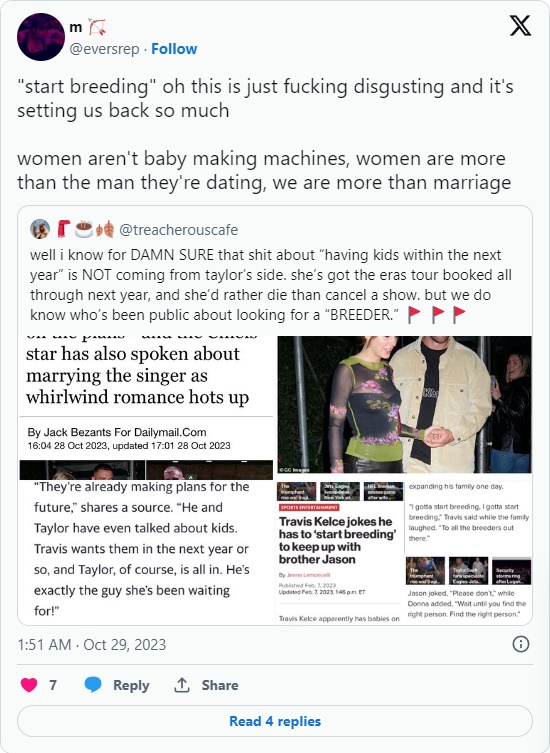The image size is (550, 753).
Task: Follow the @eversrep account
Action: click(x=174, y=49)
